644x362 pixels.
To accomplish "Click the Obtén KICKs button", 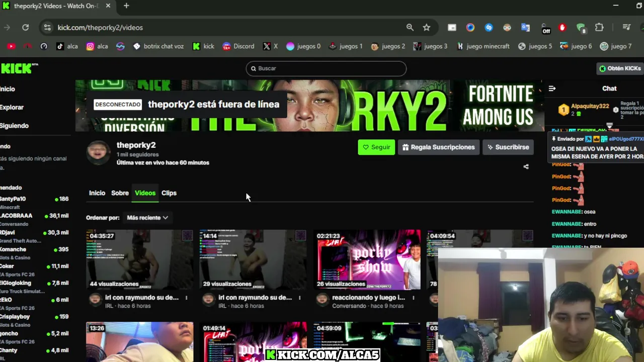I will tap(620, 68).
